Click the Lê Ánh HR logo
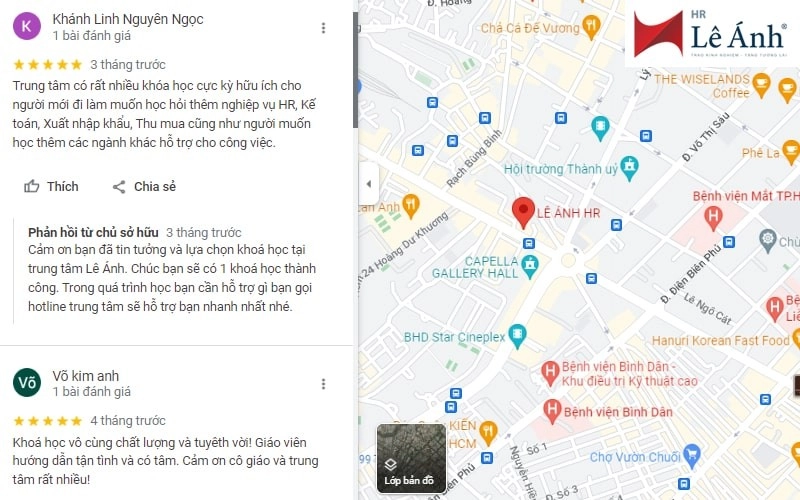The height and width of the screenshot is (500, 800). coord(712,34)
